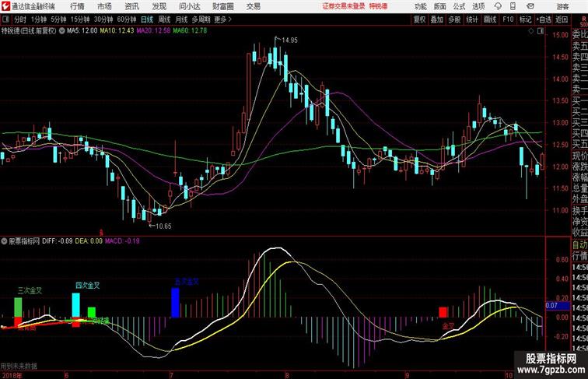The height and width of the screenshot is (379, 588).
Task: Open the 发现 menu
Action: coord(159,6)
